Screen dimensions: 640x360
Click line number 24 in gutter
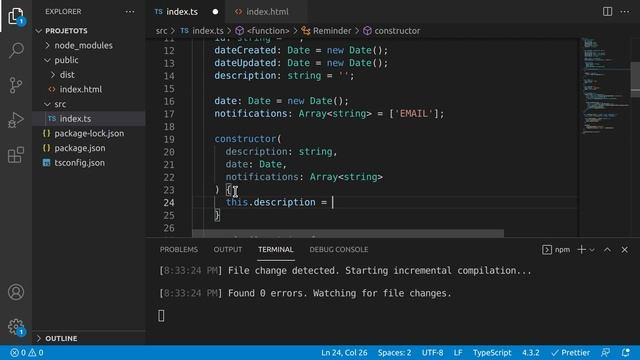click(169, 202)
